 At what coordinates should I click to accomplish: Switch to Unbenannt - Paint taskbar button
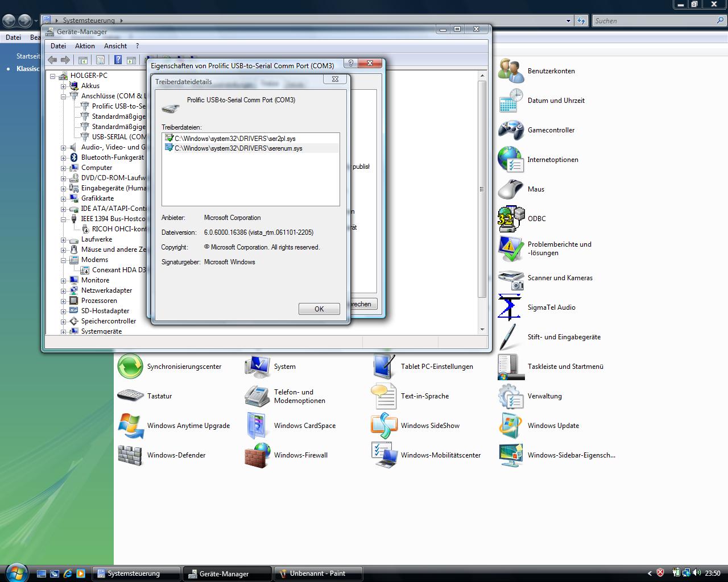pos(318,573)
